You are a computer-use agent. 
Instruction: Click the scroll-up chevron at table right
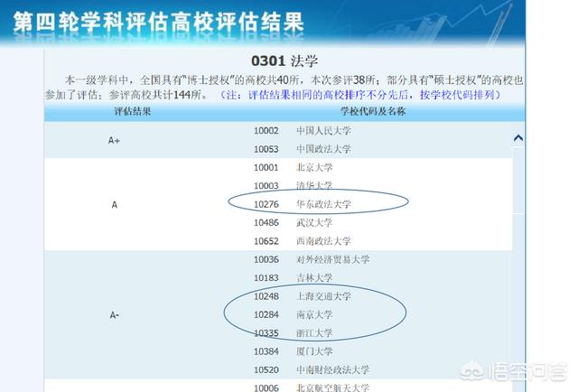coord(518,139)
